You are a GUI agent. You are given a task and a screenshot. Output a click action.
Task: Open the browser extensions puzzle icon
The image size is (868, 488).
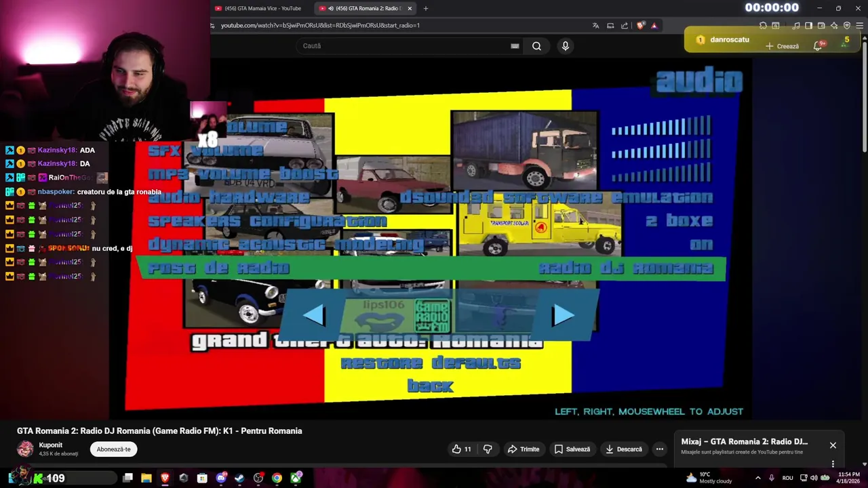point(763,26)
